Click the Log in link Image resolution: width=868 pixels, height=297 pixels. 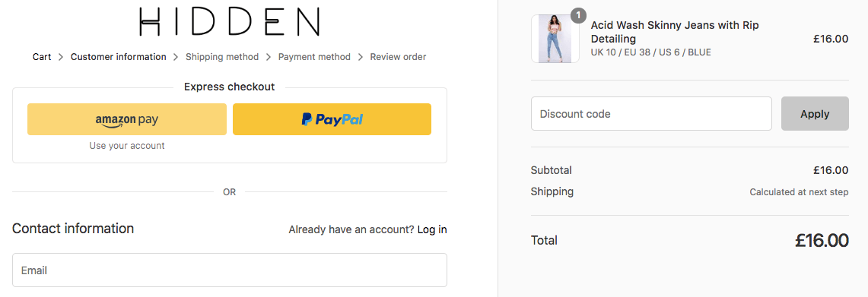(x=432, y=229)
